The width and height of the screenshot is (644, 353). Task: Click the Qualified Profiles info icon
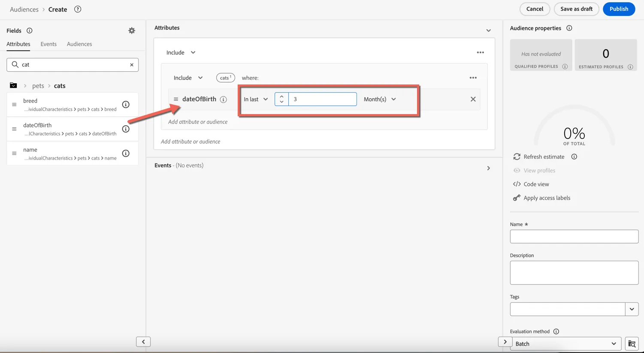pyautogui.click(x=565, y=66)
